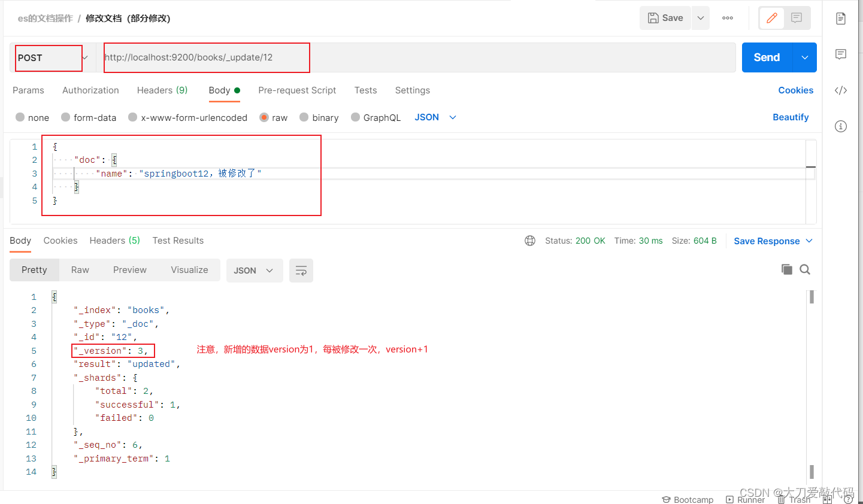Select the form-data body type
863x504 pixels.
89,117
